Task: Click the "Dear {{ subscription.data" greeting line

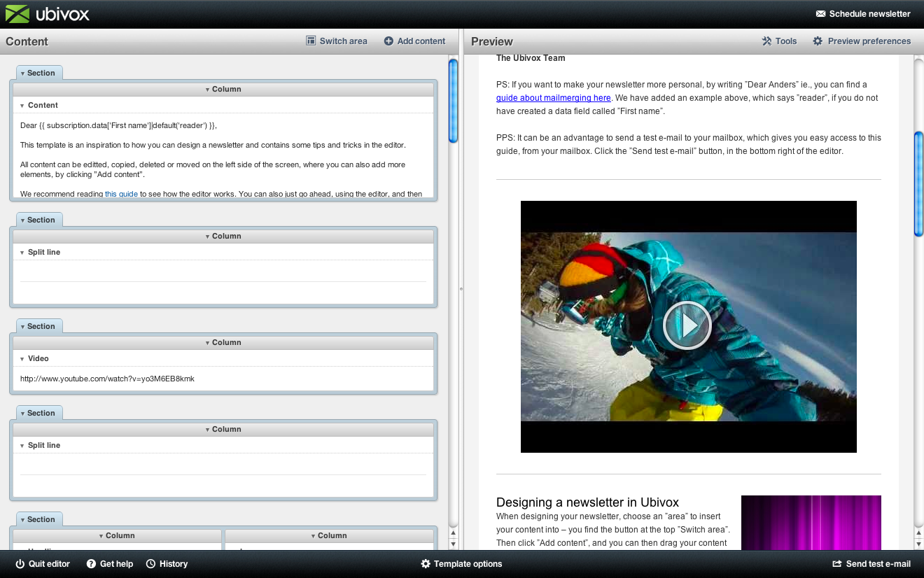Action: 118,125
